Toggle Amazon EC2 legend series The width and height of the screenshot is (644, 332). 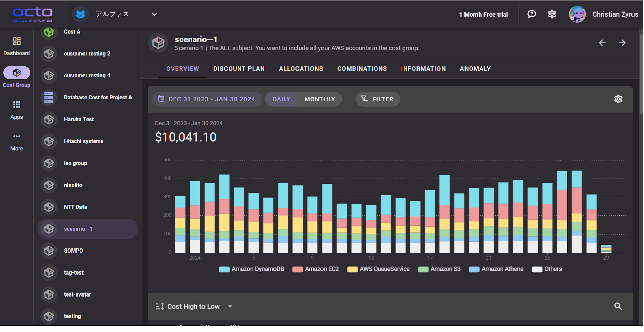(316, 269)
